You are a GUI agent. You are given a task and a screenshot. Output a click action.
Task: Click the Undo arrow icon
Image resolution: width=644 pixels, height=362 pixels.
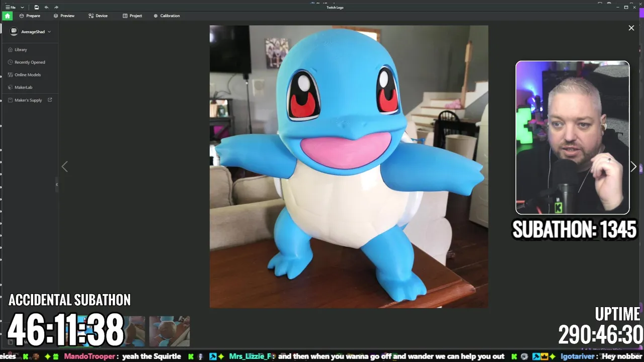(46, 7)
